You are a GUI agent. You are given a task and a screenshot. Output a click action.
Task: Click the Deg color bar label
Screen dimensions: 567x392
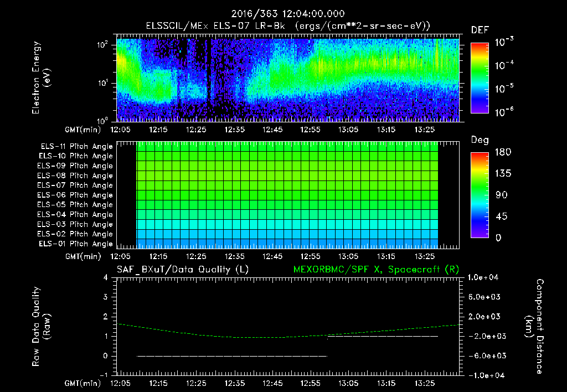pos(480,140)
